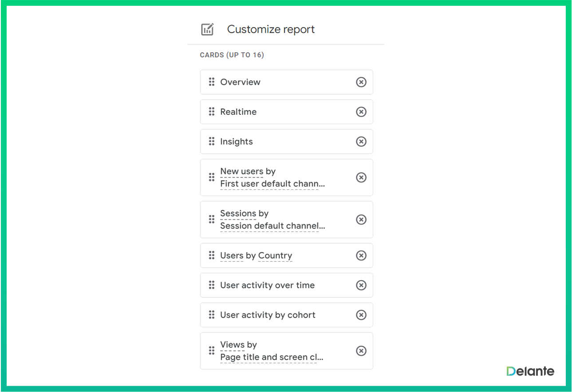Click the Insights card drag handle

(212, 141)
